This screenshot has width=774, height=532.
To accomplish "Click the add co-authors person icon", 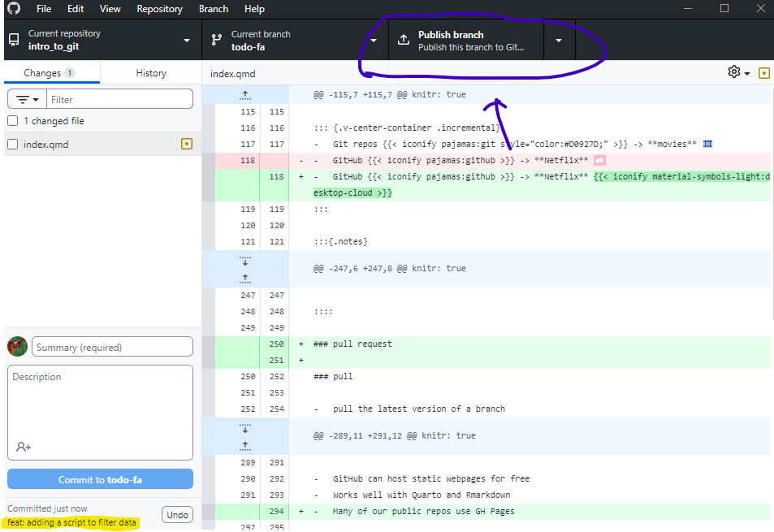I will pyautogui.click(x=24, y=446).
